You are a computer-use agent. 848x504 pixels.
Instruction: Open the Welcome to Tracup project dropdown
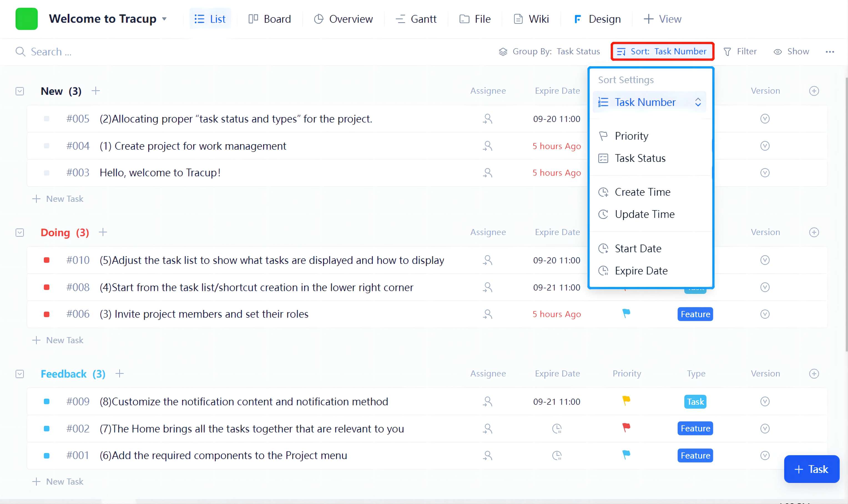tap(164, 19)
